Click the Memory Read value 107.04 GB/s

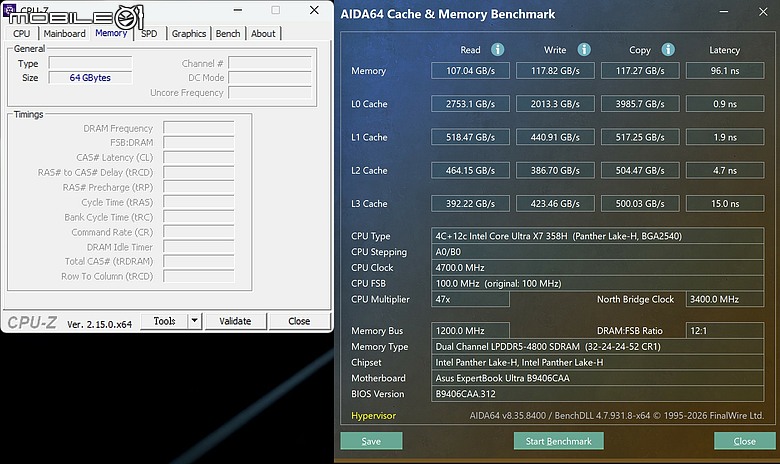(x=470, y=71)
